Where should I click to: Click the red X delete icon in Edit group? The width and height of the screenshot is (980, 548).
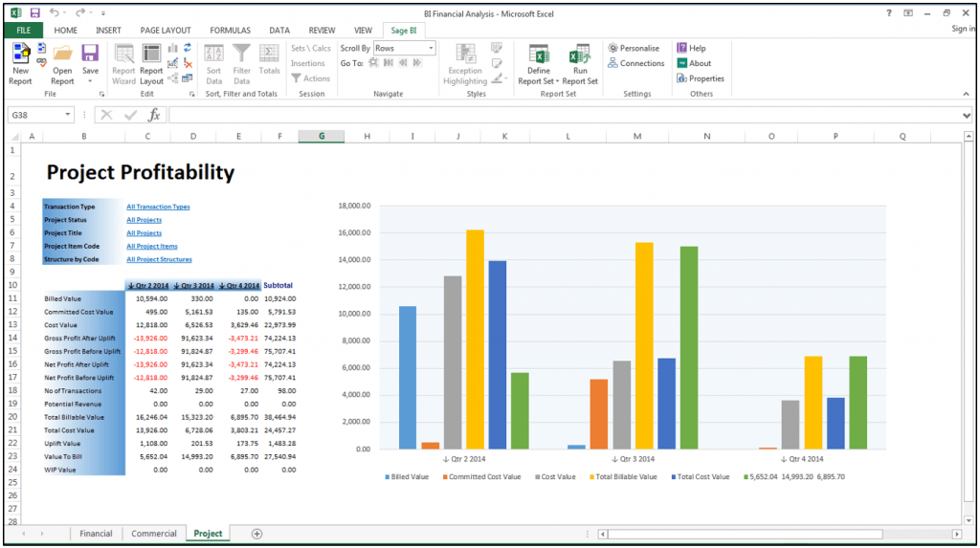(188, 63)
